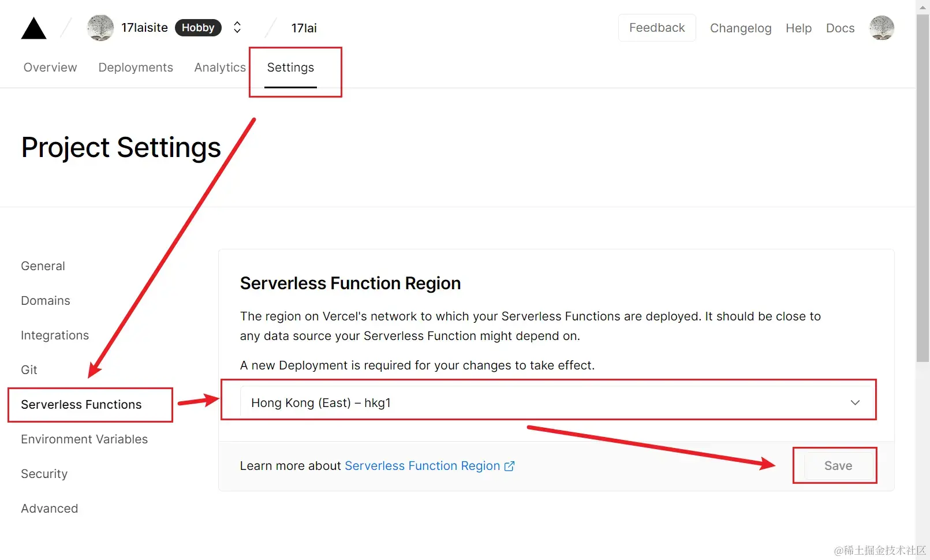This screenshot has height=560, width=930.
Task: Open the Analytics tab
Action: [220, 67]
